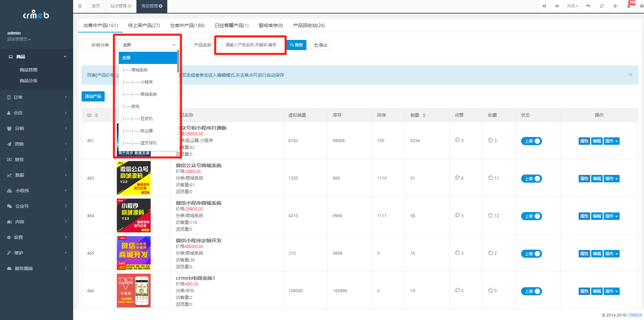The height and width of the screenshot is (320, 644).
Task: Select 全部 option in category list
Action: click(148, 58)
